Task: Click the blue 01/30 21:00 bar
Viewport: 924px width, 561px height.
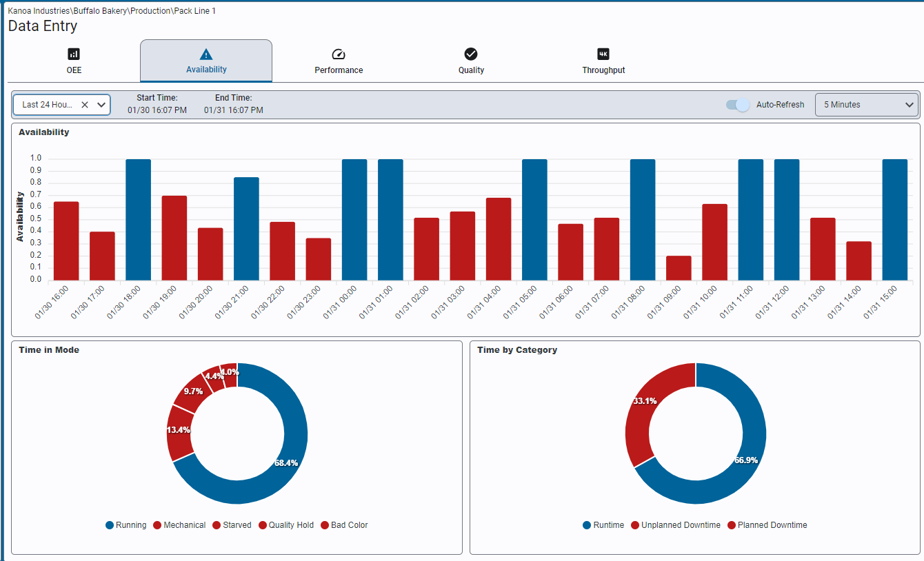Action: (246, 229)
